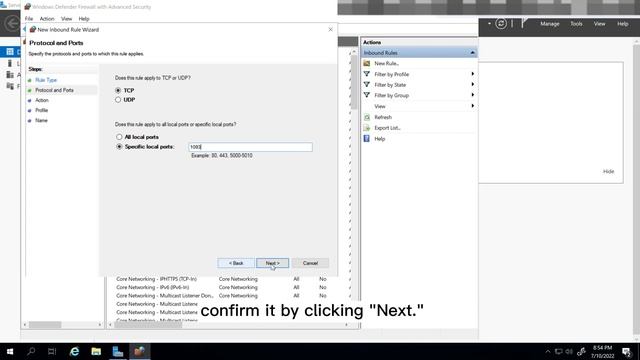Expand the View submenu arrow in Actions
This screenshot has height=360, width=640.
tap(473, 106)
